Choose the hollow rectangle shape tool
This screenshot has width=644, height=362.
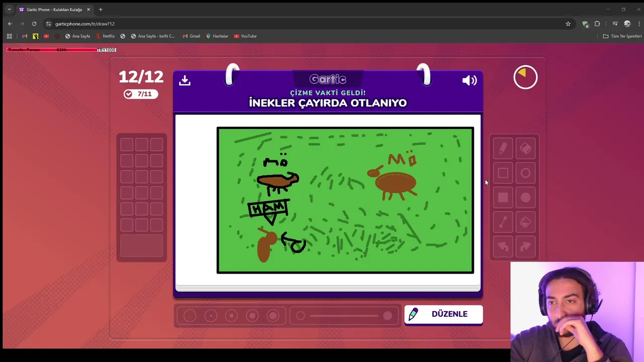pyautogui.click(x=503, y=173)
